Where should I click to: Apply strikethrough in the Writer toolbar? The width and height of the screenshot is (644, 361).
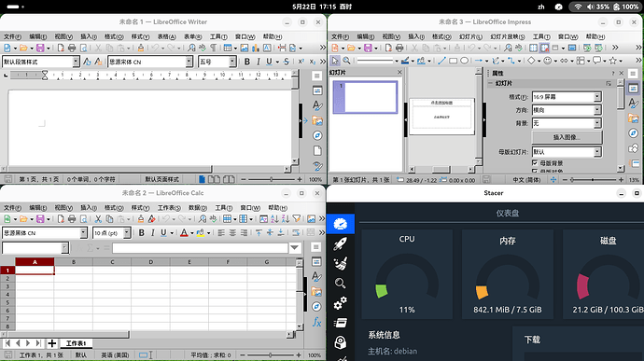(286, 62)
